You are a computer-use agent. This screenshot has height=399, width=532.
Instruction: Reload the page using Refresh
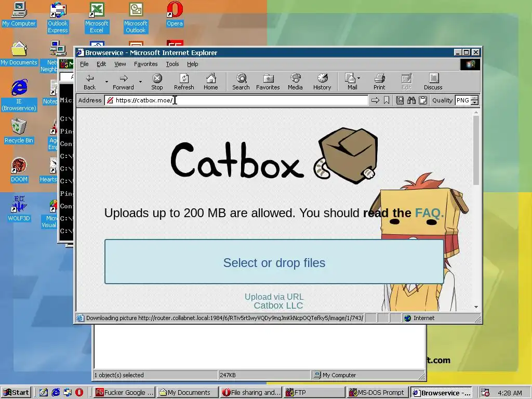(x=184, y=82)
